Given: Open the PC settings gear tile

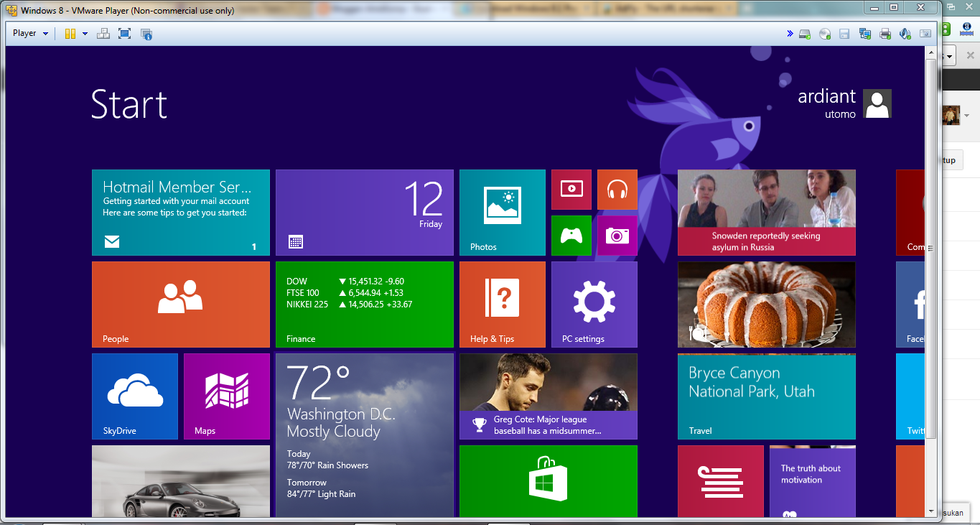Looking at the screenshot, I should click(x=594, y=305).
